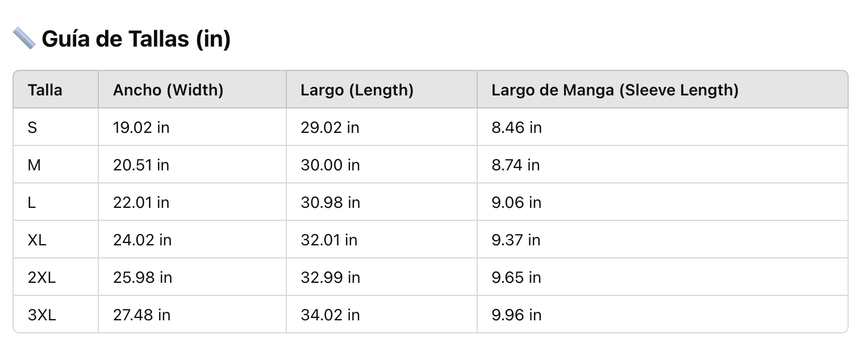Click the S size row label
This screenshot has height=351, width=868.
[32, 127]
